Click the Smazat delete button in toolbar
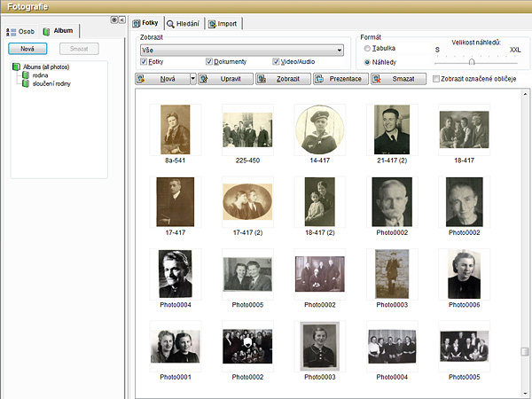Screen dimensions: 532x399 click(398, 79)
